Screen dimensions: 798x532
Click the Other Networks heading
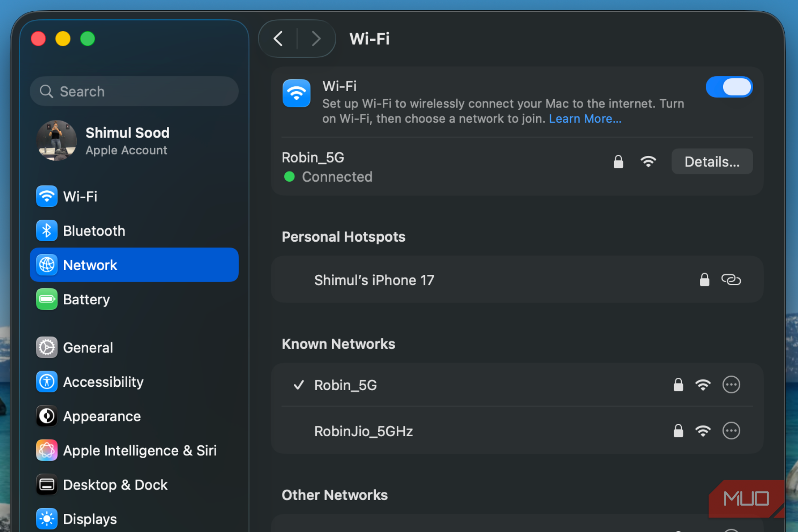pyautogui.click(x=334, y=495)
